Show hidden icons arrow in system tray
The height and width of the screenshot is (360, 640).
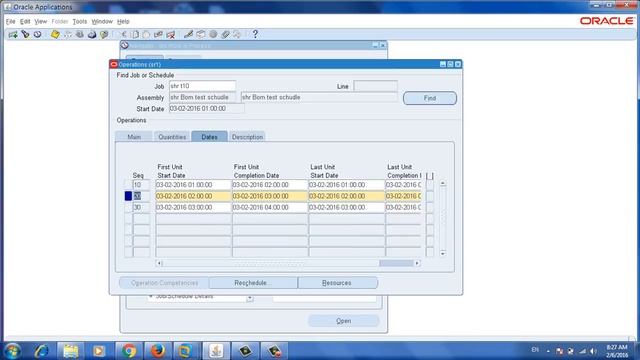548,351
